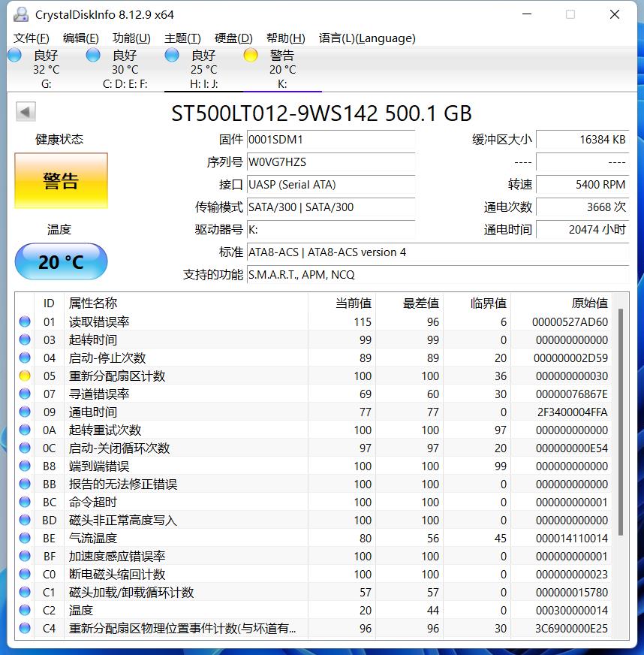Switch to the 良好 25 °C disk tab

pos(203,69)
